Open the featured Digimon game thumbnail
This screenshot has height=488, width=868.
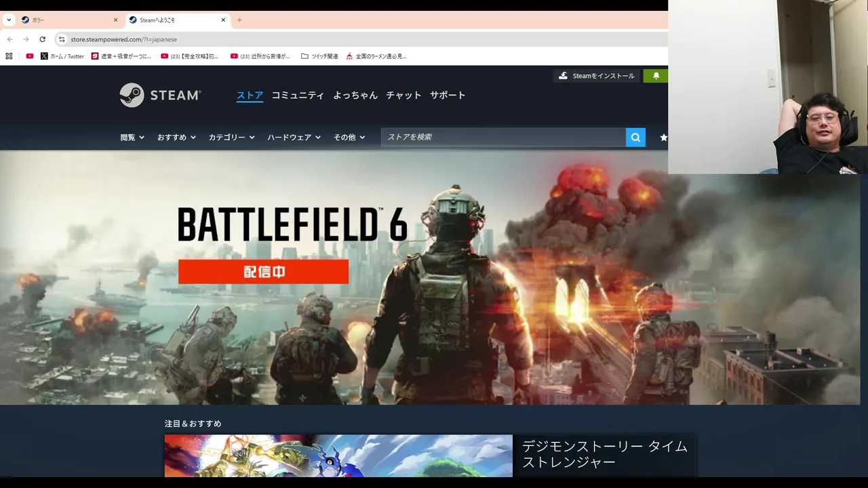click(338, 455)
